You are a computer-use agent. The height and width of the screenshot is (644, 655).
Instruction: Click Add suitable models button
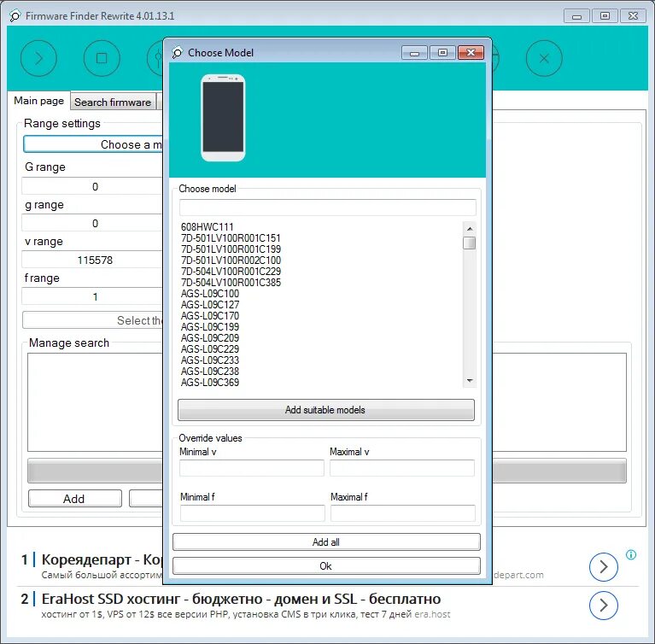326,410
